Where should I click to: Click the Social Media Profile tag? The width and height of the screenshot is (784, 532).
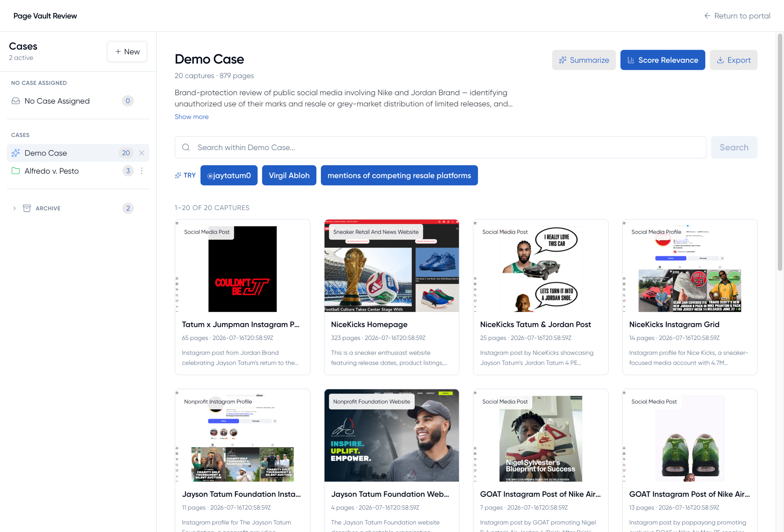pyautogui.click(x=656, y=232)
